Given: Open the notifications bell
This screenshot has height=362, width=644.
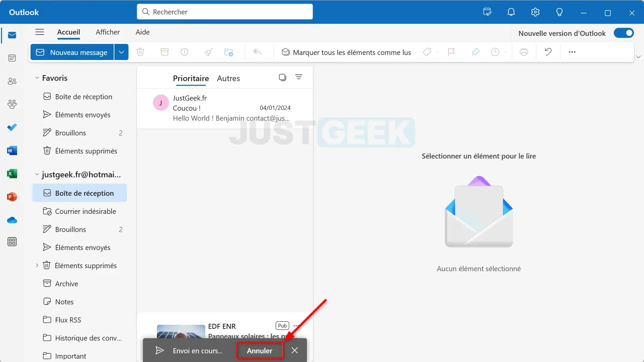Looking at the screenshot, I should tap(511, 12).
